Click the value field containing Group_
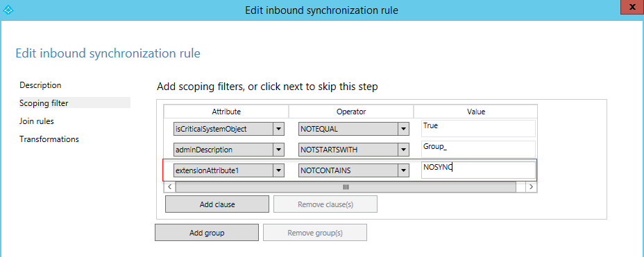This screenshot has height=257, width=644. coord(478,149)
